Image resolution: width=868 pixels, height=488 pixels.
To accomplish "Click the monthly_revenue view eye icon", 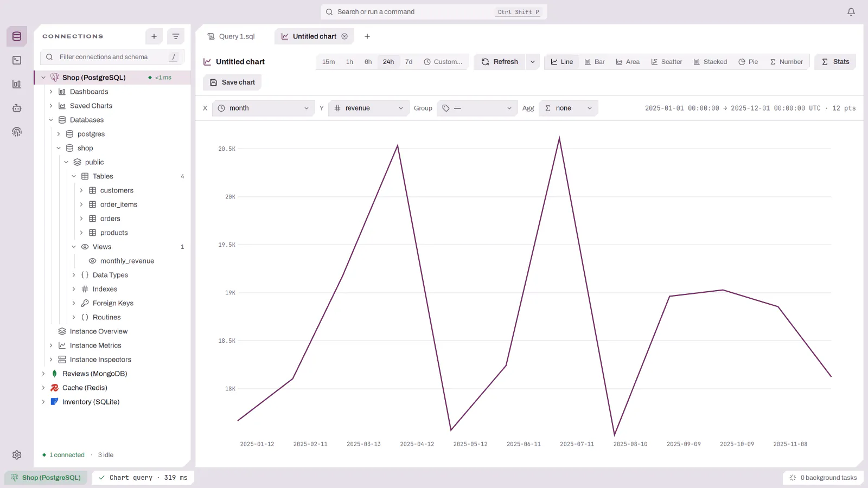I will (92, 261).
